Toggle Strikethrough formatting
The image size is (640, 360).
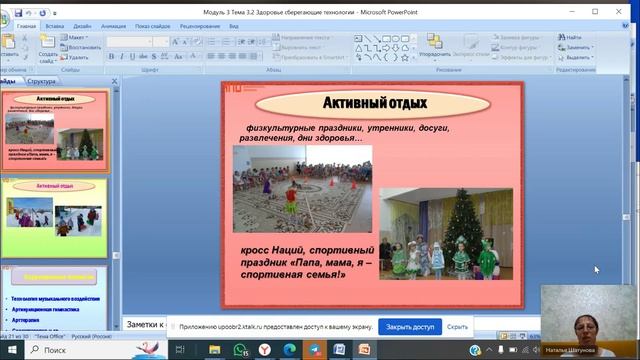pyautogui.click(x=143, y=56)
